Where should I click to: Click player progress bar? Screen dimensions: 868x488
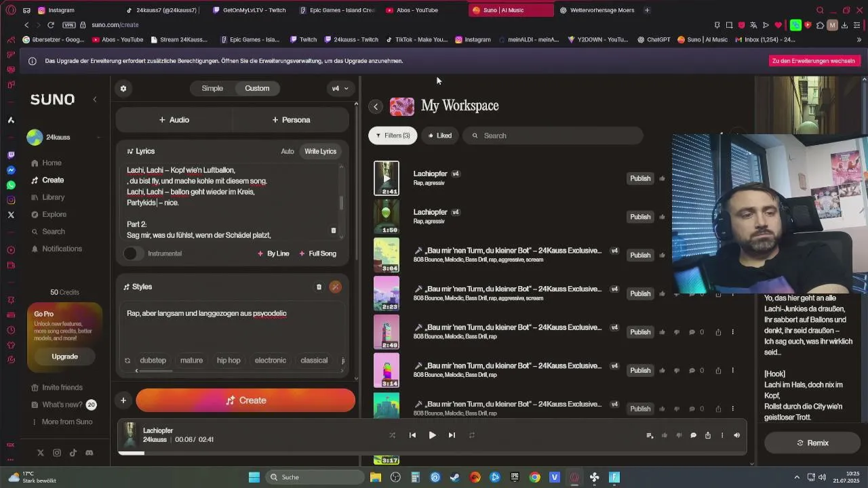[432, 453]
